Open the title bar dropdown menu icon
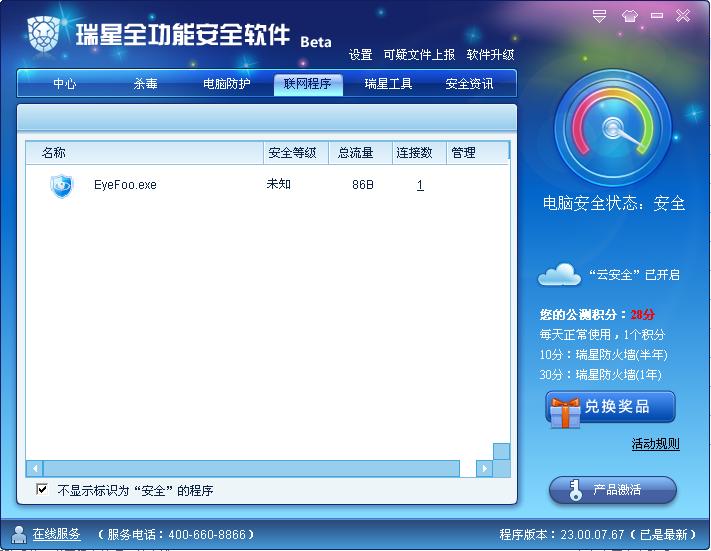 pos(599,16)
